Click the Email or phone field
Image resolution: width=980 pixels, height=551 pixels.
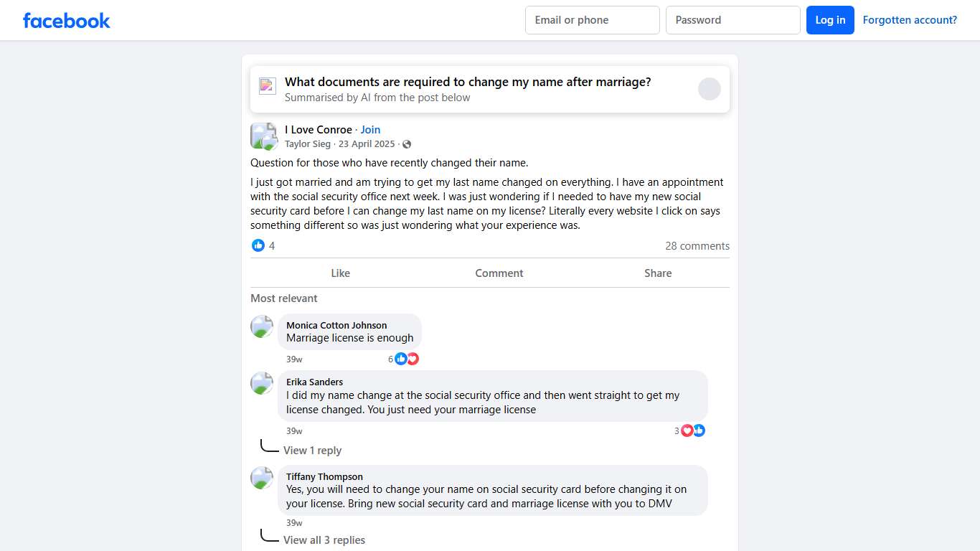click(x=592, y=20)
